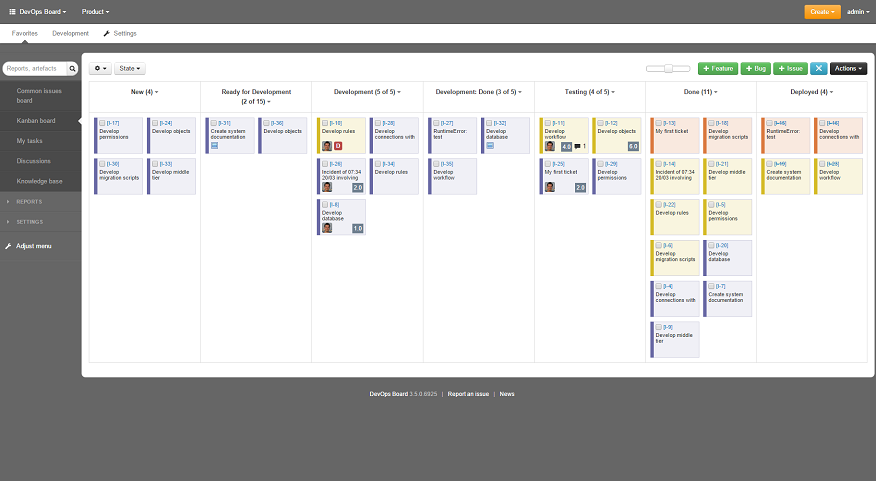The width and height of the screenshot is (876, 481).
Task: Click assignee avatar on I-11 Develop workflow card
Action: point(550,146)
